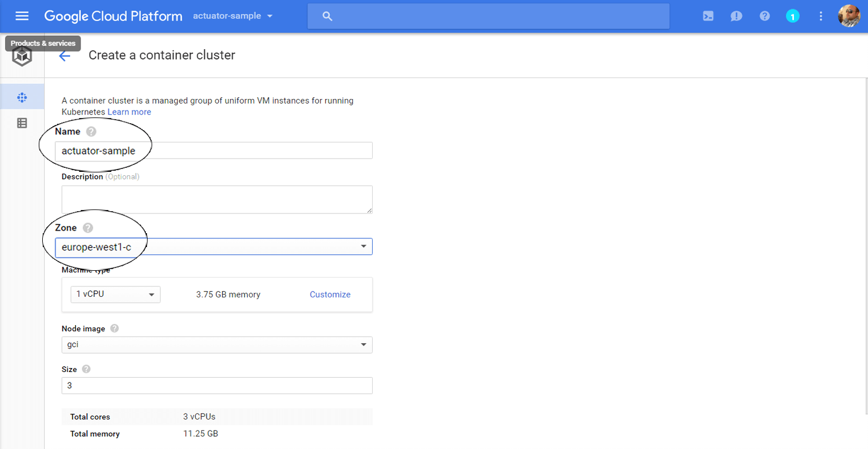Click the Learn more link
The image size is (868, 449).
coord(129,112)
